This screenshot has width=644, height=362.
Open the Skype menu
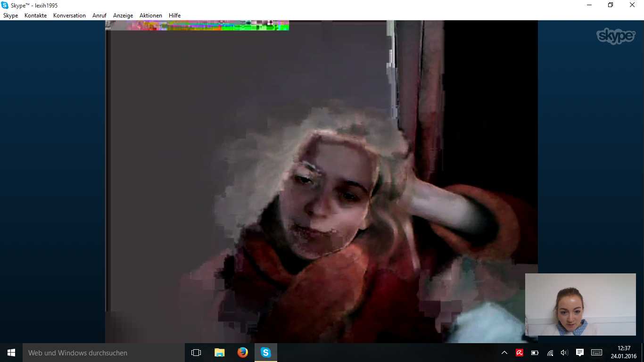pyautogui.click(x=10, y=16)
